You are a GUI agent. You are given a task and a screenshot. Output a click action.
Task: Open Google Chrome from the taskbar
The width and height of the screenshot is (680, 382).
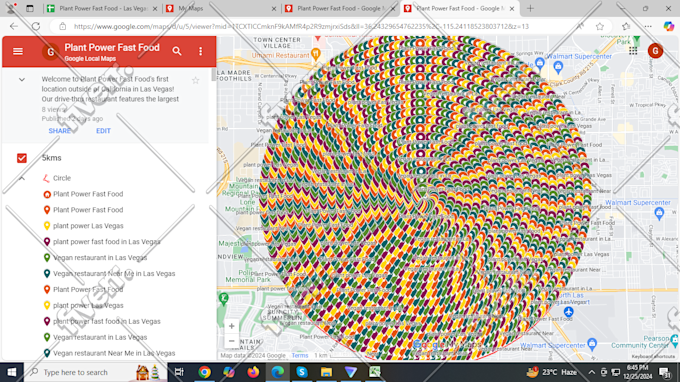point(204,372)
